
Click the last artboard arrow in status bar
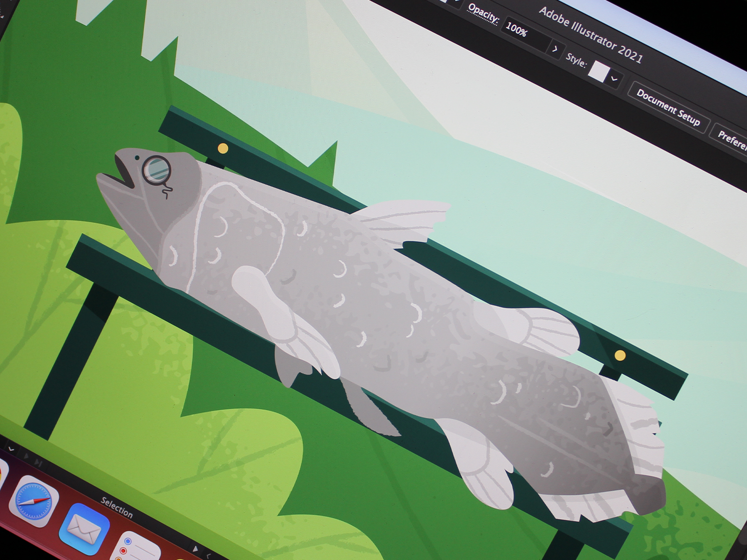[x=39, y=462]
